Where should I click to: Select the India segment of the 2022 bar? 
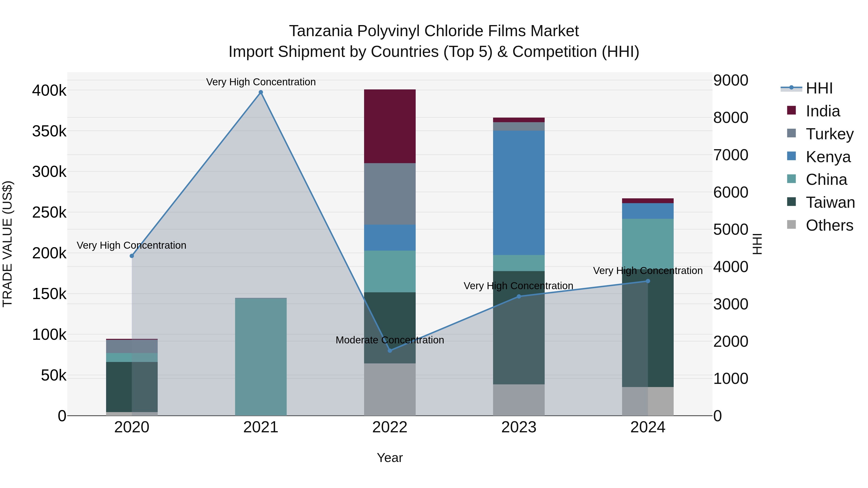pyautogui.click(x=390, y=126)
